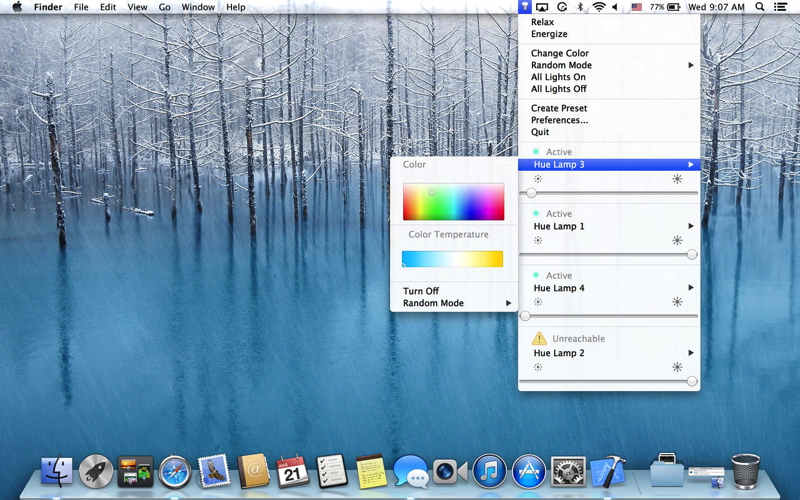Viewport: 800px width, 500px height.
Task: Pick a color from the rainbow color spectrum
Action: tap(453, 202)
